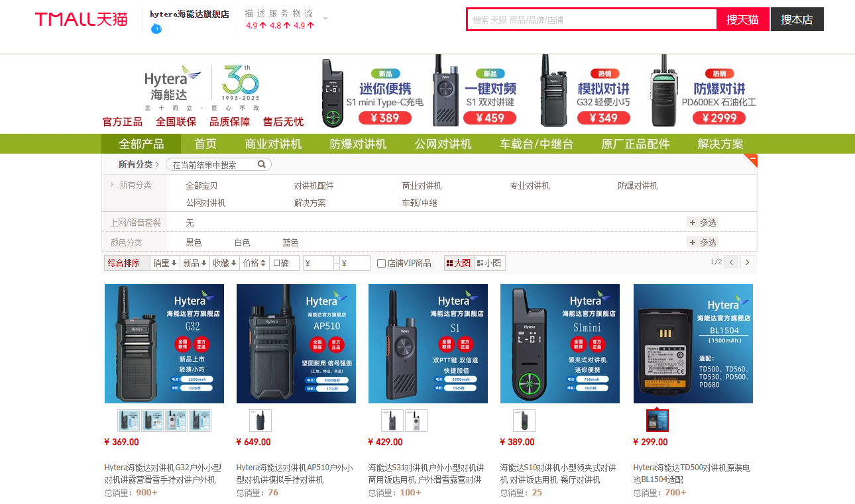Open the 全部产品 navigation tab
Image resolution: width=855 pixels, height=504 pixels.
tap(141, 144)
